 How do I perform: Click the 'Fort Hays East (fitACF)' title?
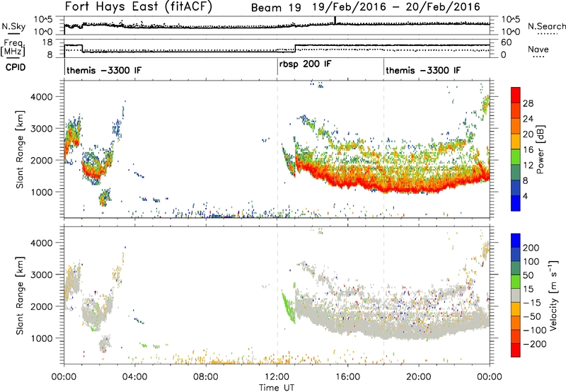pyautogui.click(x=139, y=6)
